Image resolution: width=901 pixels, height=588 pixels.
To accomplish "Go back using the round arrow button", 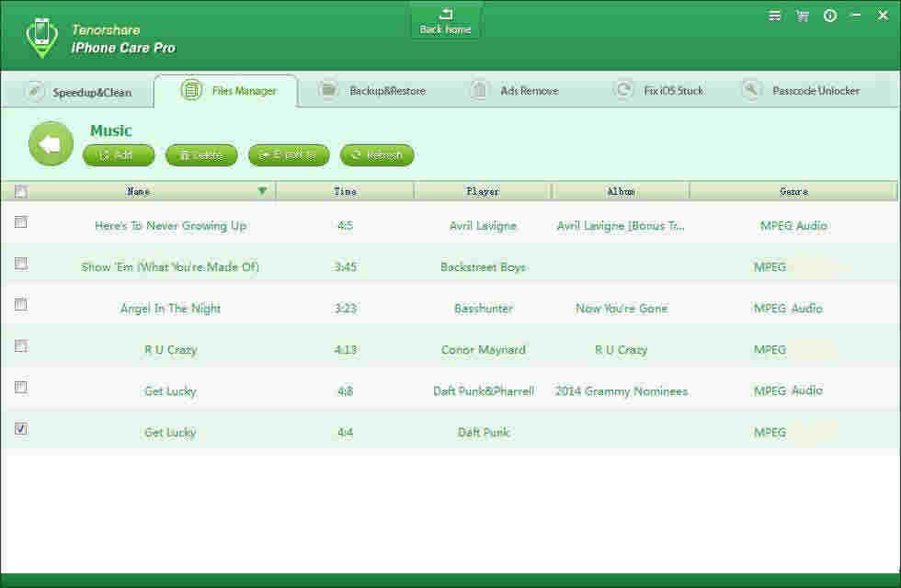I will point(51,143).
